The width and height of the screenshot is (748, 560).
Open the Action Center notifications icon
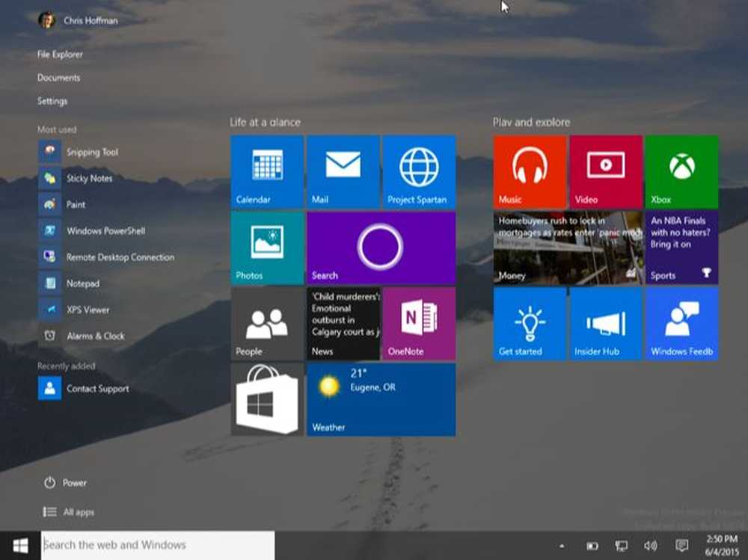tap(681, 546)
